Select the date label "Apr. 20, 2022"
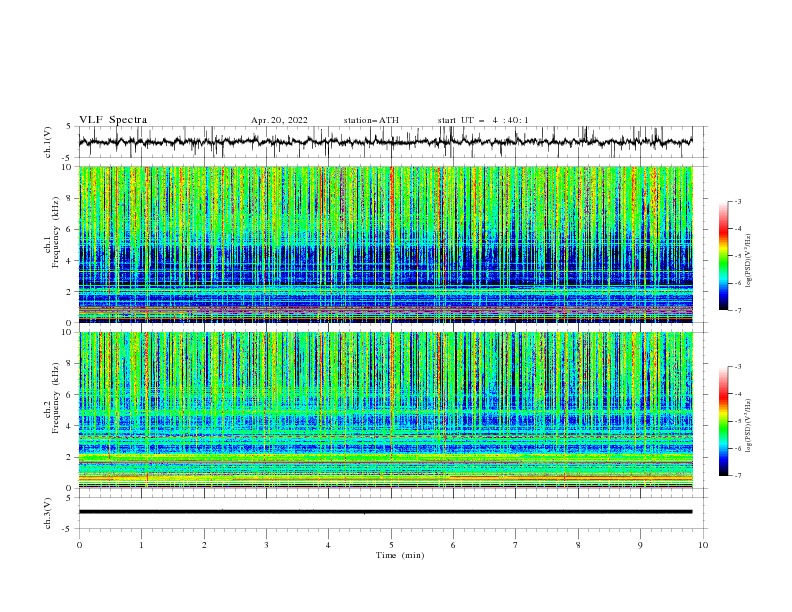 click(x=279, y=120)
